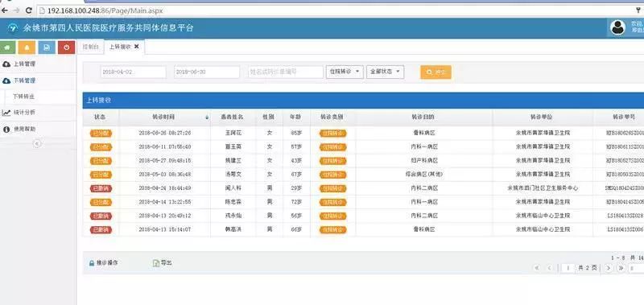Close the 上转接收 tab

pyautogui.click(x=136, y=47)
